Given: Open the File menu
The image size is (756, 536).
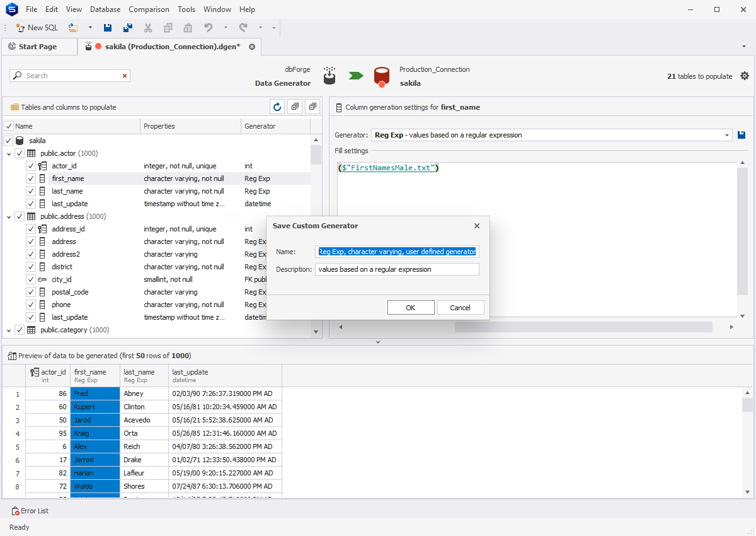Looking at the screenshot, I should point(31,9).
